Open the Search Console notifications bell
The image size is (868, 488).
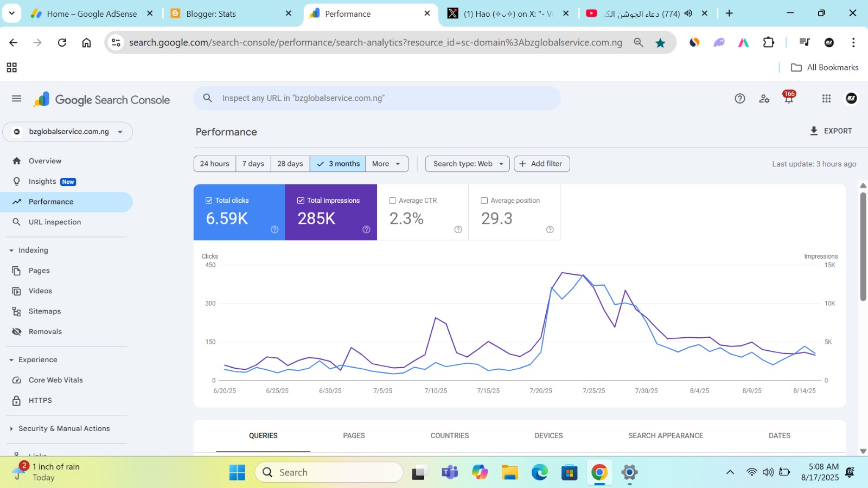[x=788, y=99]
